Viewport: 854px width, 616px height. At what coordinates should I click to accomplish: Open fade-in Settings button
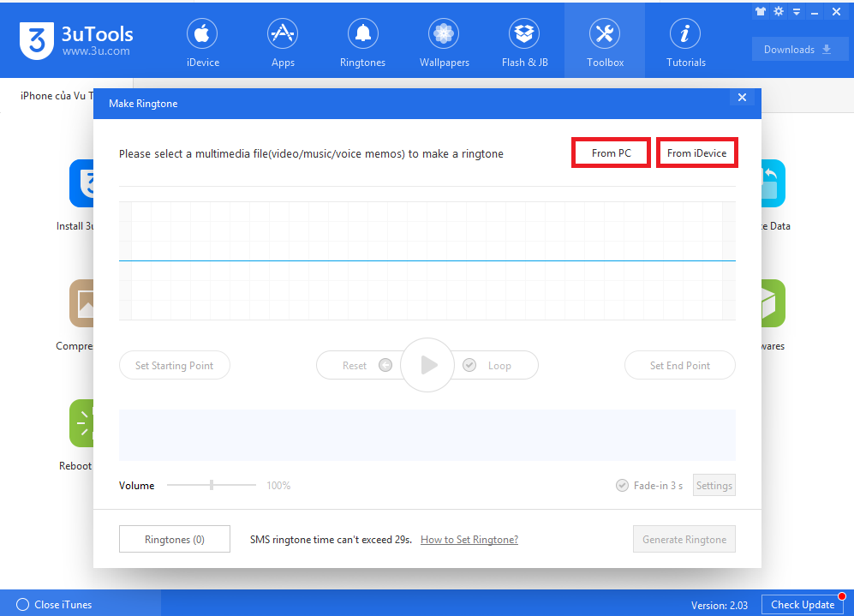click(x=714, y=486)
